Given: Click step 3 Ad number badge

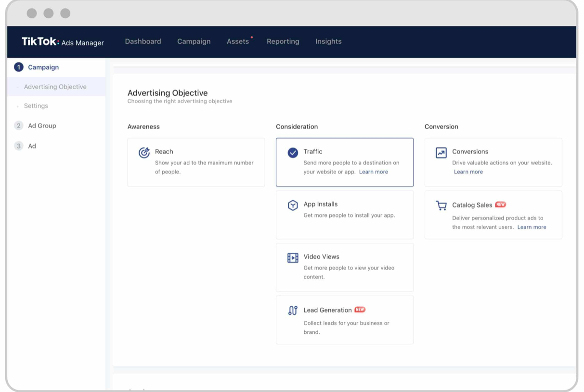Looking at the screenshot, I should 19,146.
